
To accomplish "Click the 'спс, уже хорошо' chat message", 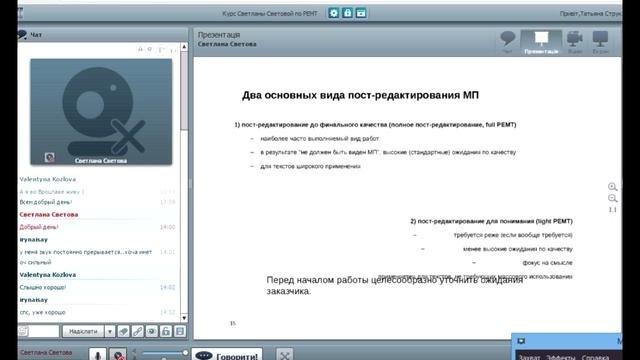I will coord(42,312).
